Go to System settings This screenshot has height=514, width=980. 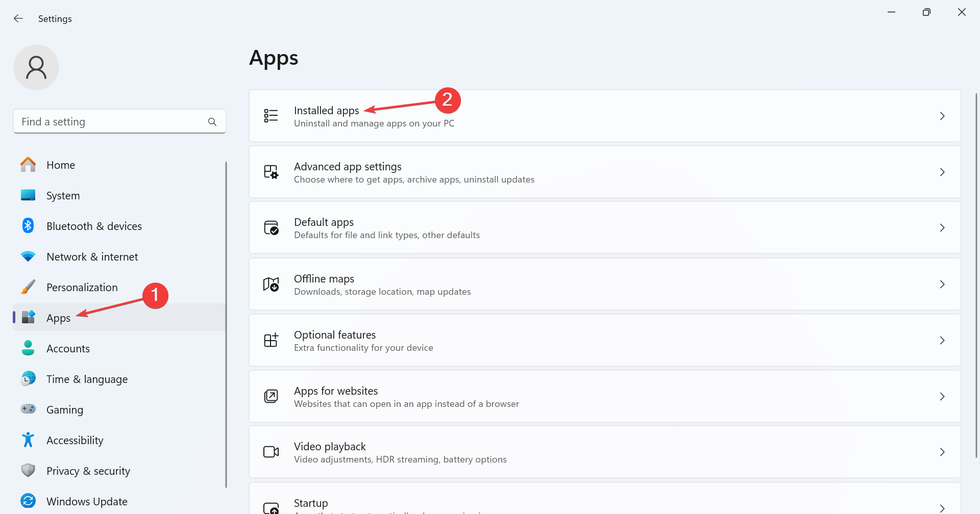(x=119, y=195)
